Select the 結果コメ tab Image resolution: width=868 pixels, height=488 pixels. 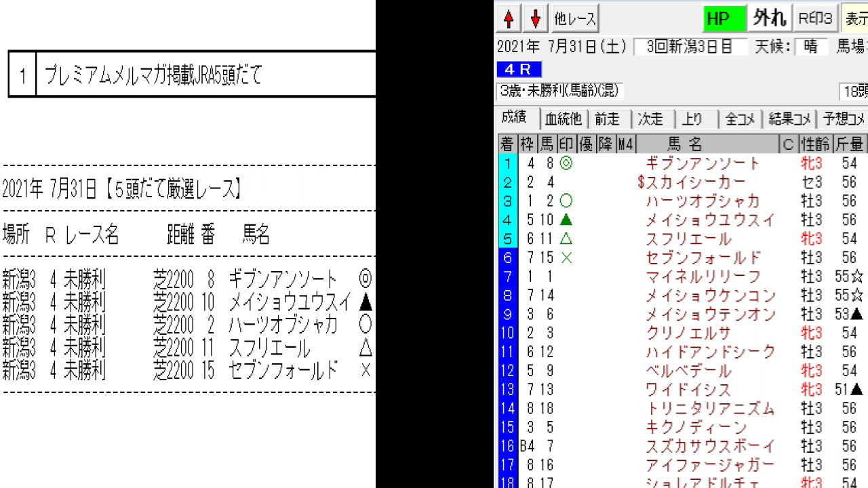(x=789, y=119)
